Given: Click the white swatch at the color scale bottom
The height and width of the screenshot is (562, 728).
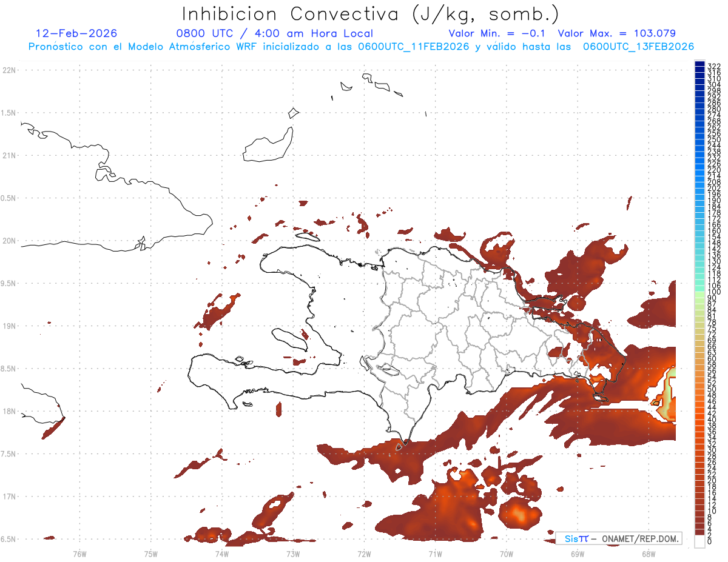Looking at the screenshot, I should [x=699, y=541].
